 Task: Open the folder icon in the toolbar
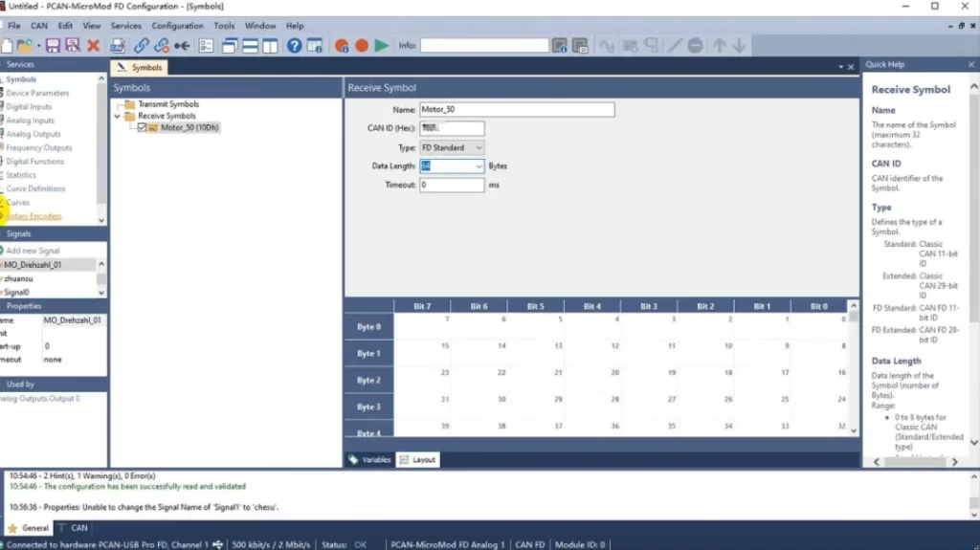point(26,46)
